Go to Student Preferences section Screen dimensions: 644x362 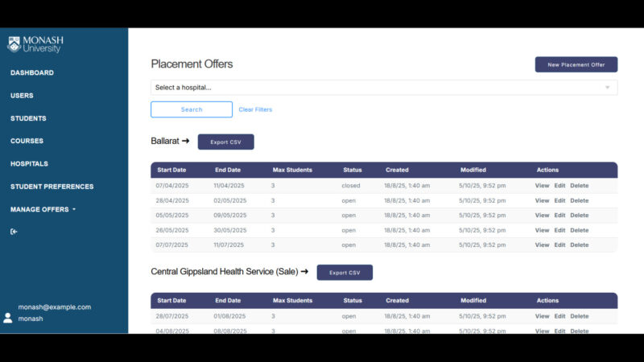(52, 187)
